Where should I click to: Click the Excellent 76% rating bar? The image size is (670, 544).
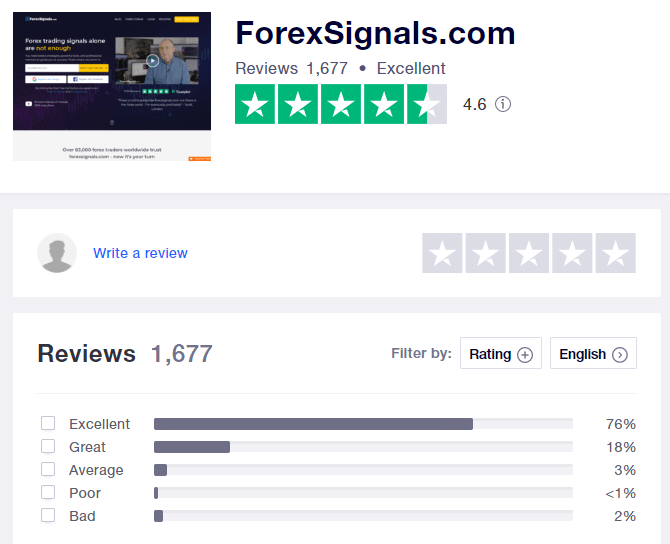click(363, 424)
